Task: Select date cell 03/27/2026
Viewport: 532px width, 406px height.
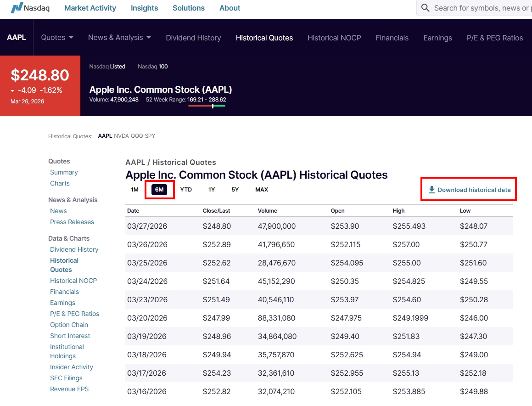Action: [147, 226]
